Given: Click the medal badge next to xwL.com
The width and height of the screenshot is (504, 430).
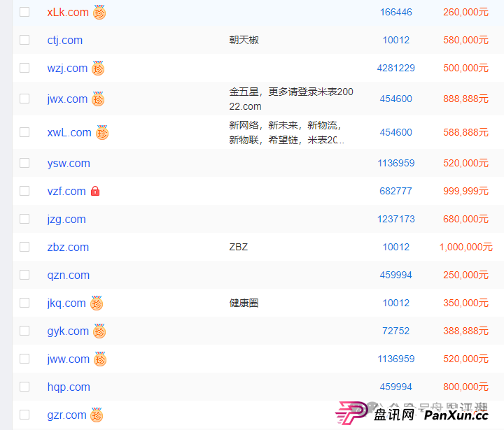Looking at the screenshot, I should pos(102,133).
